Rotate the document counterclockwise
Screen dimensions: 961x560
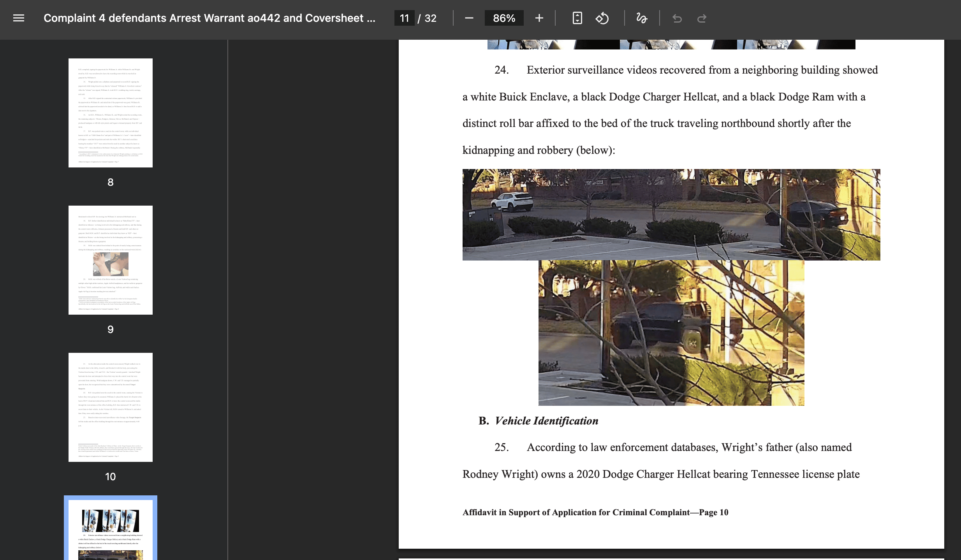click(602, 18)
